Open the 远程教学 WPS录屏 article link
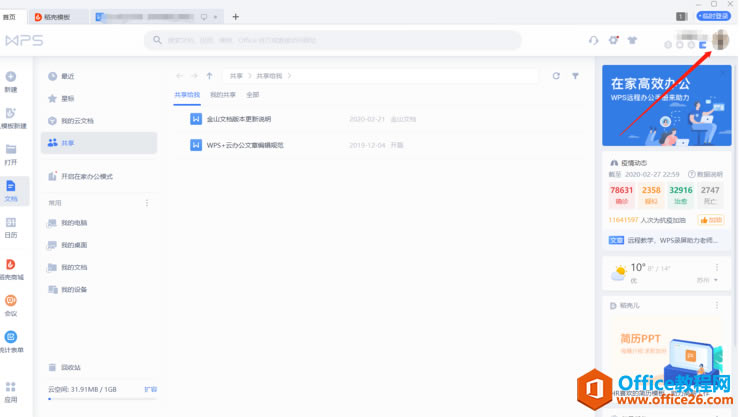Image resolution: width=740 pixels, height=417 pixels. tap(673, 241)
